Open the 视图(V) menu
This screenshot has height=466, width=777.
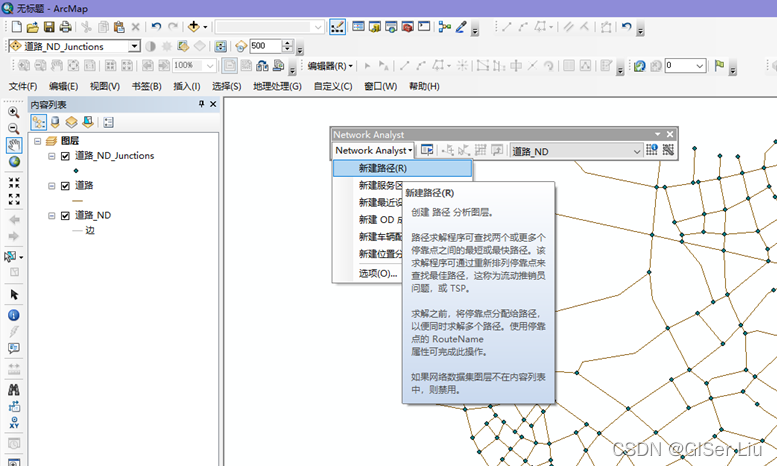[105, 86]
